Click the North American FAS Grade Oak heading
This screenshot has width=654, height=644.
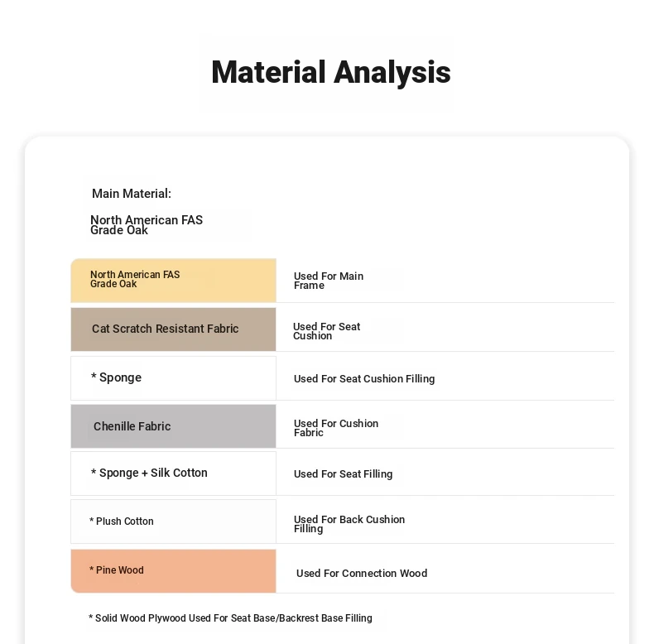pyautogui.click(x=147, y=225)
